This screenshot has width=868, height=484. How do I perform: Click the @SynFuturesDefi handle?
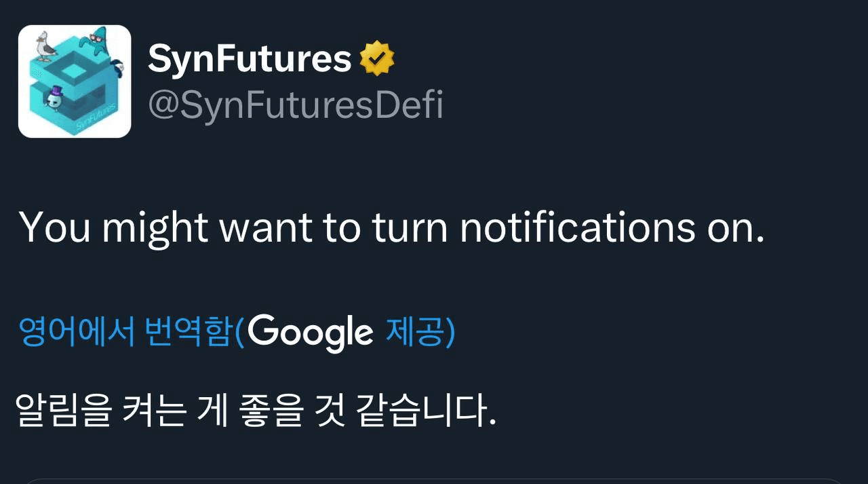(x=295, y=105)
